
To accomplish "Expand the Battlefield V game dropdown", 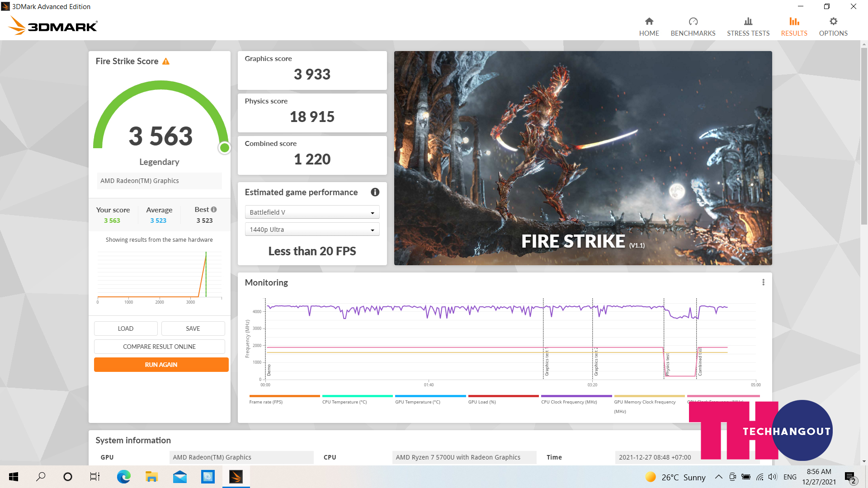I will coord(312,212).
